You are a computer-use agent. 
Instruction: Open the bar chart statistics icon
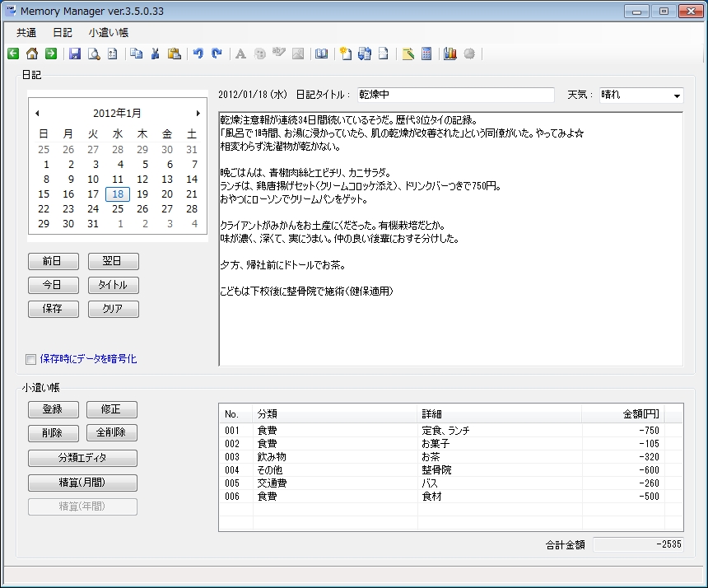(450, 53)
